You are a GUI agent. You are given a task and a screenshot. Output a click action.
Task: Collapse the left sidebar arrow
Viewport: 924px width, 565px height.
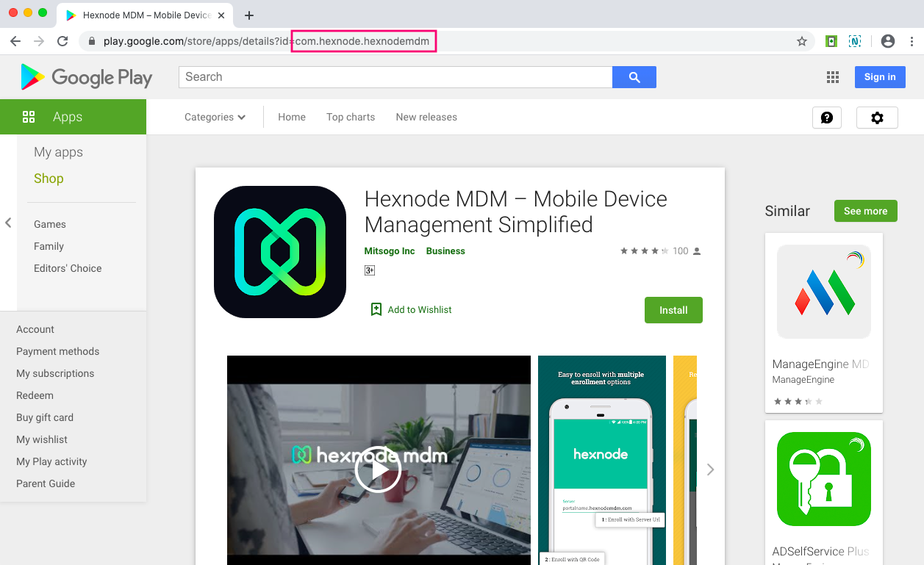tap(8, 223)
